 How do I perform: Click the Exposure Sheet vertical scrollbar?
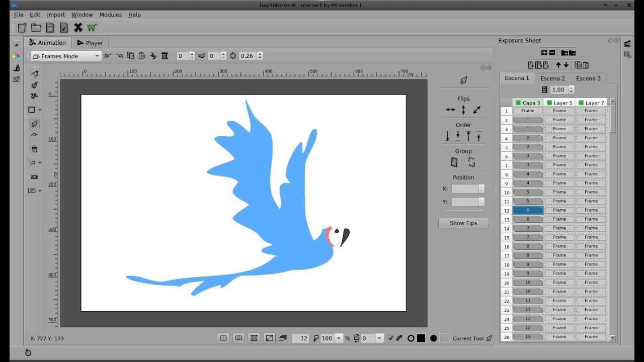tap(612, 221)
